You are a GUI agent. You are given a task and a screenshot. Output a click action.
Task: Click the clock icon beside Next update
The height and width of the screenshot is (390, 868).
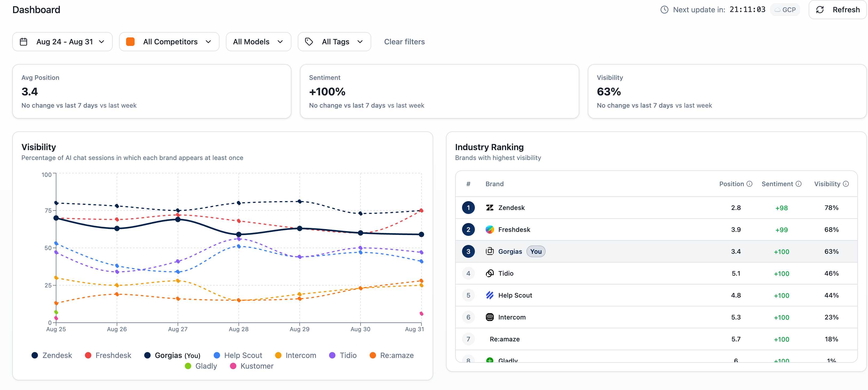(664, 10)
